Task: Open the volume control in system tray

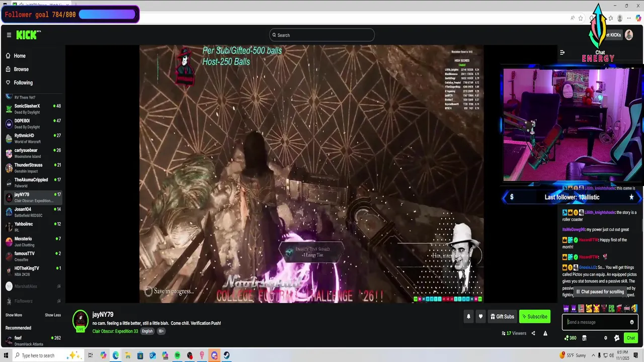Action: 612,355
